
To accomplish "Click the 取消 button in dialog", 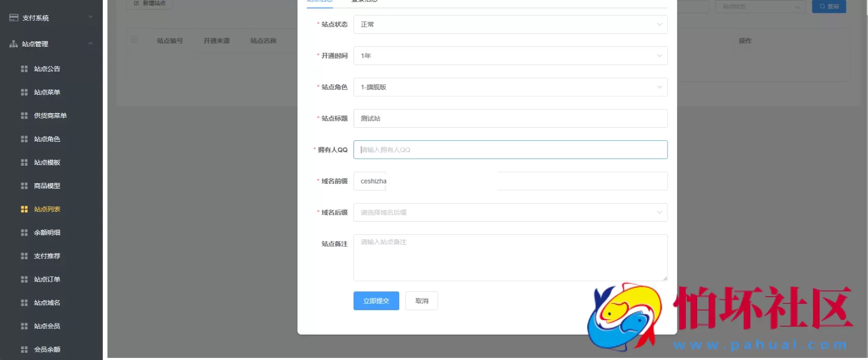I will click(x=422, y=301).
